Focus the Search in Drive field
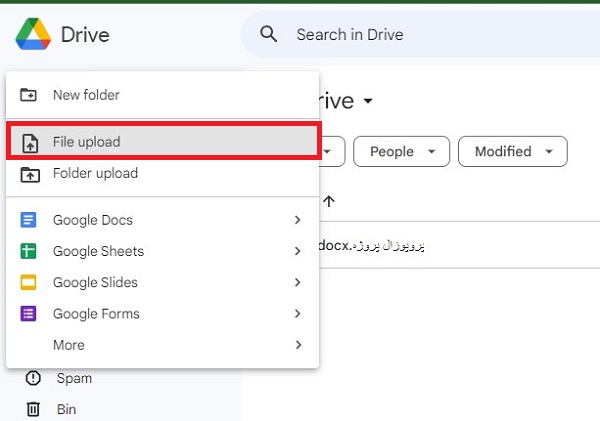The height and width of the screenshot is (421, 600). pyautogui.click(x=421, y=34)
